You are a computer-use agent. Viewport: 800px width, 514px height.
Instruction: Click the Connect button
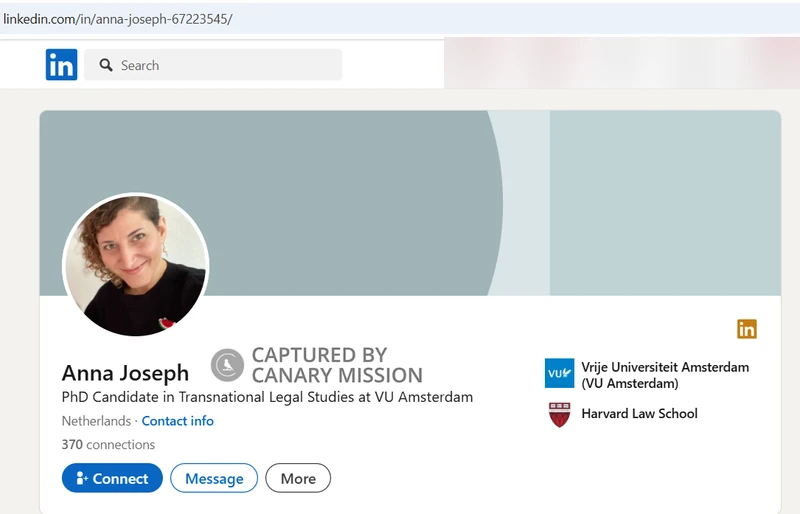pyautogui.click(x=112, y=478)
